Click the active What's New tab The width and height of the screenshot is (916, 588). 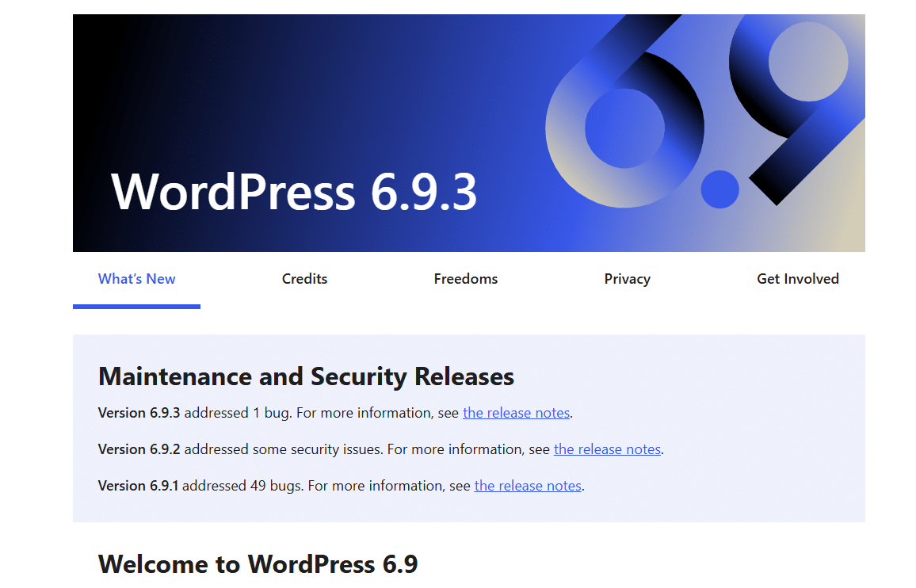(x=136, y=278)
